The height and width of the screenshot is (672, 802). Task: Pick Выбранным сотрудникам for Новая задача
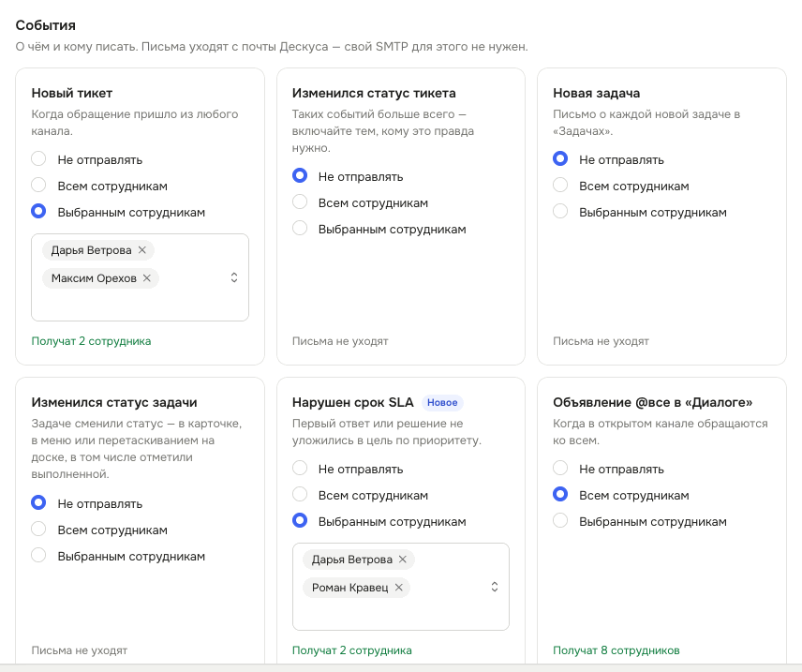click(x=560, y=212)
